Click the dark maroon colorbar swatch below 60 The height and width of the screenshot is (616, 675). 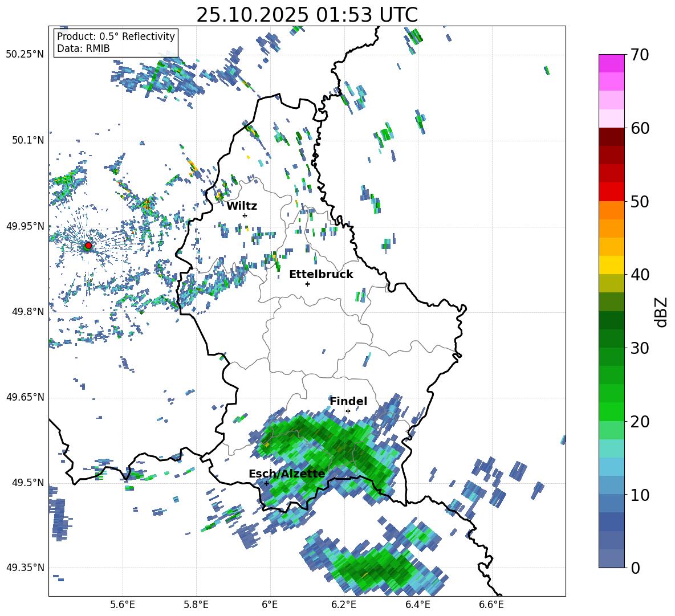pyautogui.click(x=612, y=137)
